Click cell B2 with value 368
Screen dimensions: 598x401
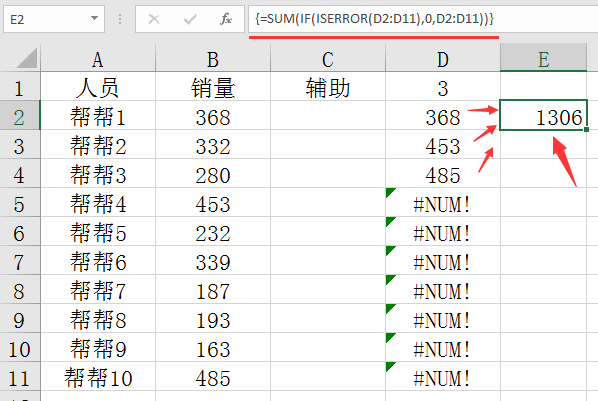point(213,116)
